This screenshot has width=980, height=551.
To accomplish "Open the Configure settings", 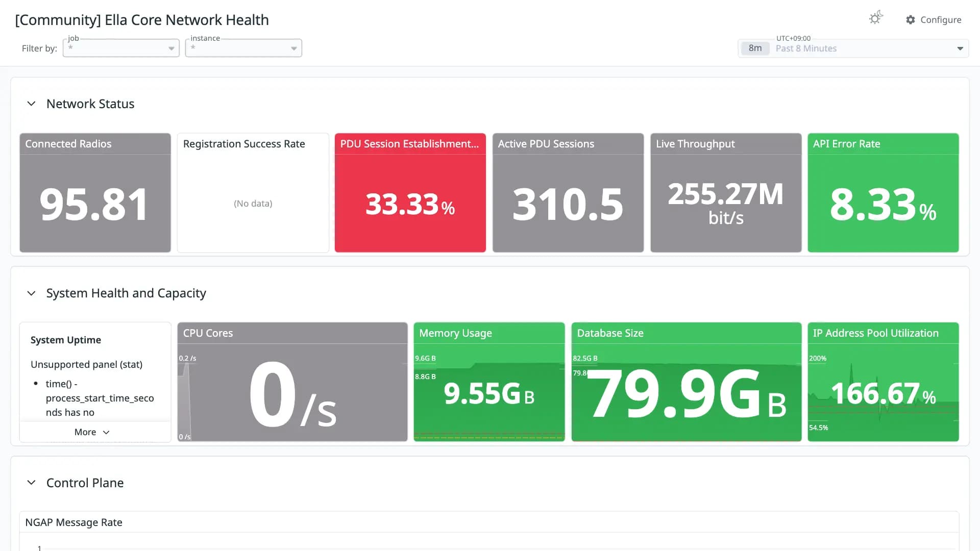I will [934, 19].
